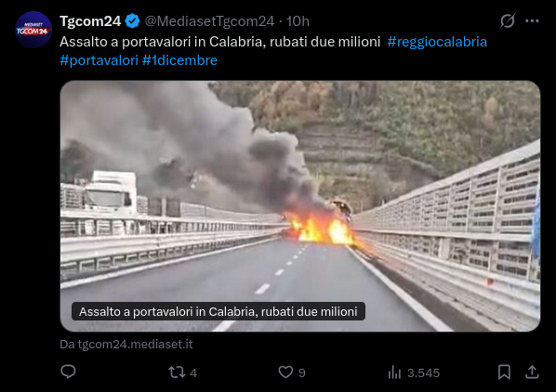556x392 pixels.
Task: Open the 10h timestamp permalink
Action: 298,21
